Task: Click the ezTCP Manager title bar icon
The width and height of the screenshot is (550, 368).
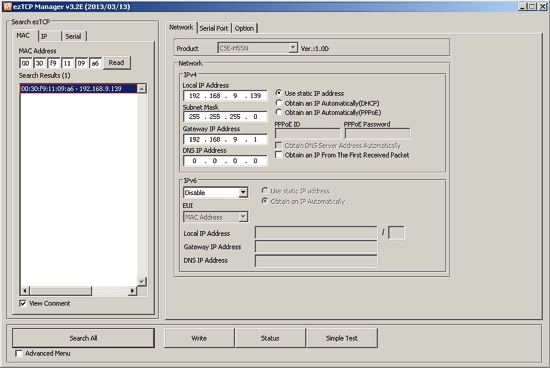Action: coord(7,6)
